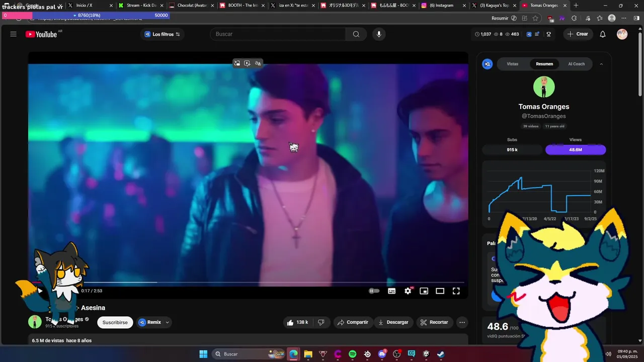Image resolution: width=644 pixels, height=362 pixels.
Task: Toggle theater mode
Action: tap(440, 291)
